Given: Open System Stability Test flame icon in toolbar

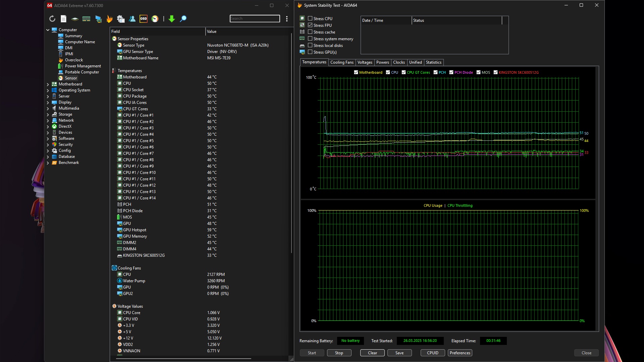Looking at the screenshot, I should [x=109, y=19].
